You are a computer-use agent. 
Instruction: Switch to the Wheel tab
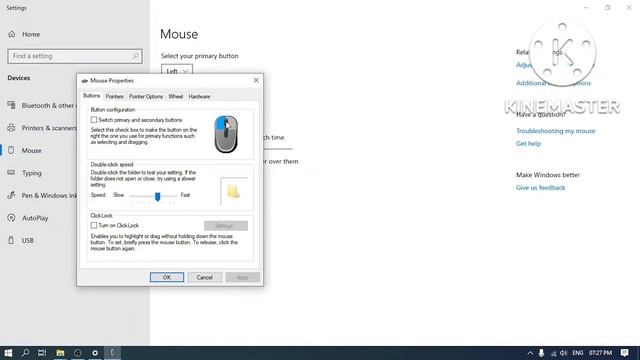click(x=176, y=97)
